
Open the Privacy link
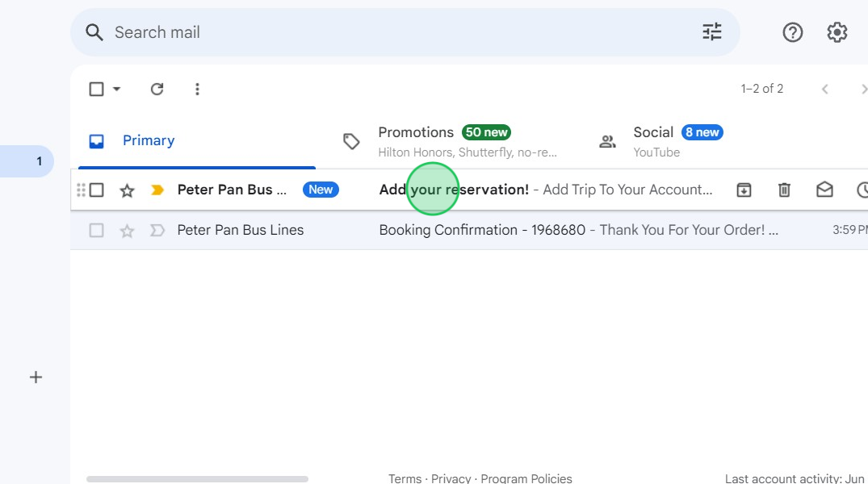tap(451, 478)
